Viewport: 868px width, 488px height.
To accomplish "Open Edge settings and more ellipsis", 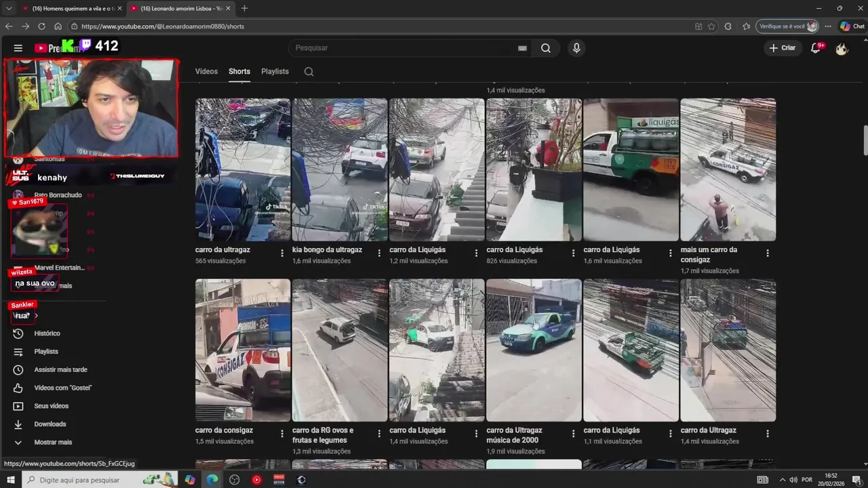I will click(828, 26).
